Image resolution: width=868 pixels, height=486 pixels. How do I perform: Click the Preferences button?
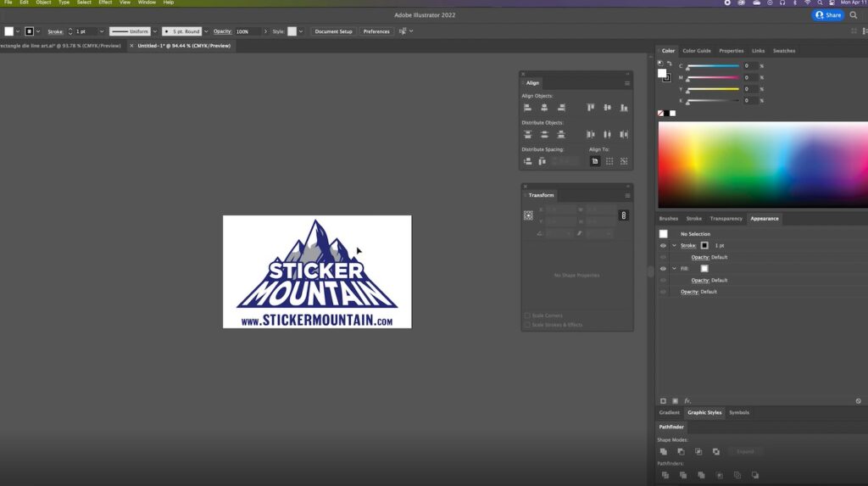tap(376, 31)
